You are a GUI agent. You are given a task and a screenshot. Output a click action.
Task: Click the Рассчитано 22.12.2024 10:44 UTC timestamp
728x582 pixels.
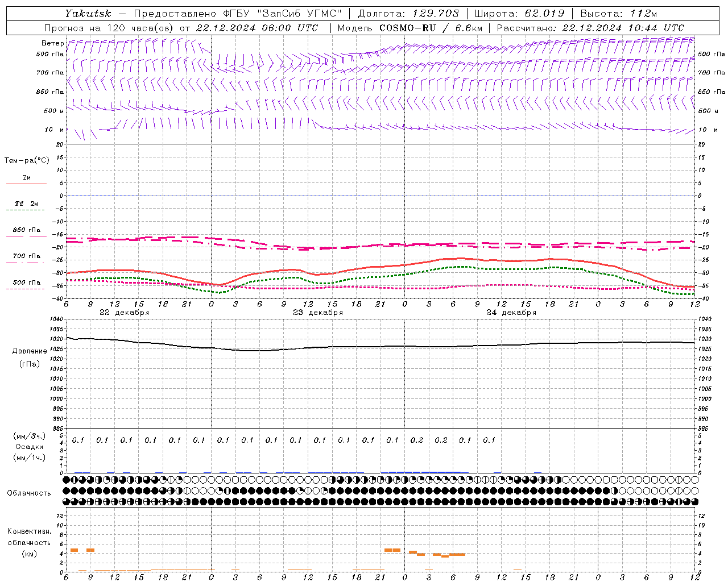point(591,28)
